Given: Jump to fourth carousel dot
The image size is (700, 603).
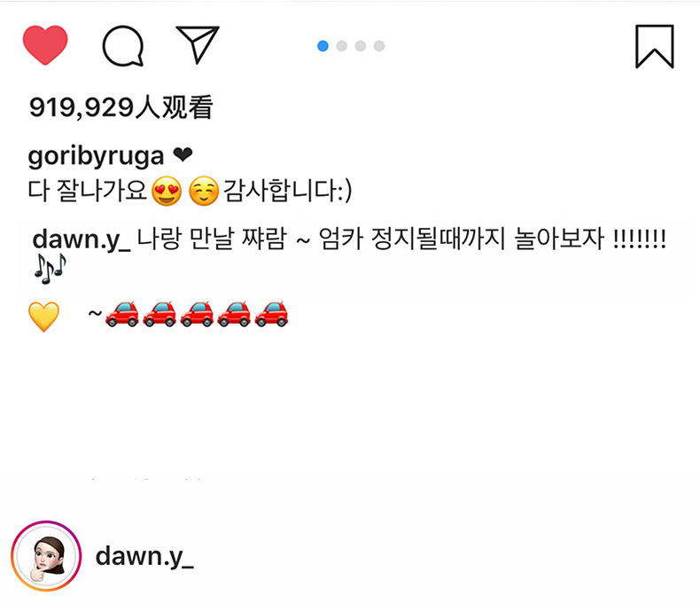Looking at the screenshot, I should click(379, 46).
